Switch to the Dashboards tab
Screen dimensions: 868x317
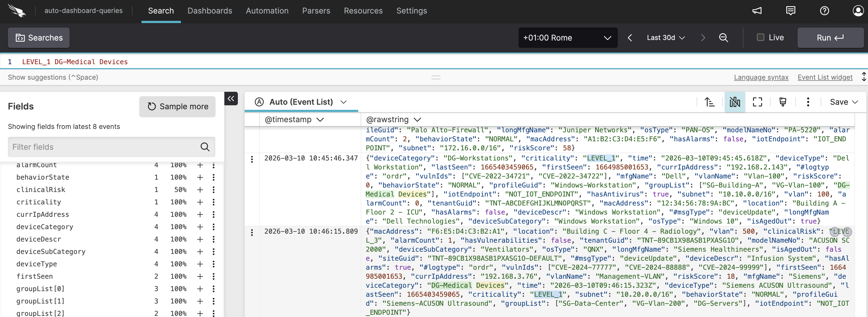pyautogui.click(x=210, y=11)
